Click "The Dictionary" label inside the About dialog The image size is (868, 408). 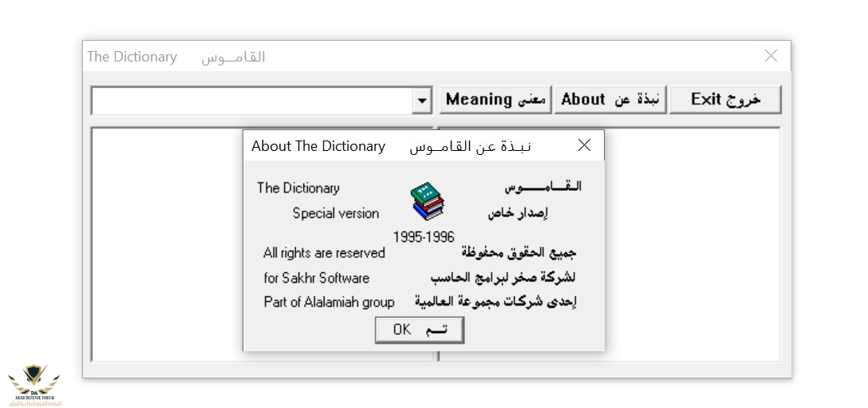298,188
